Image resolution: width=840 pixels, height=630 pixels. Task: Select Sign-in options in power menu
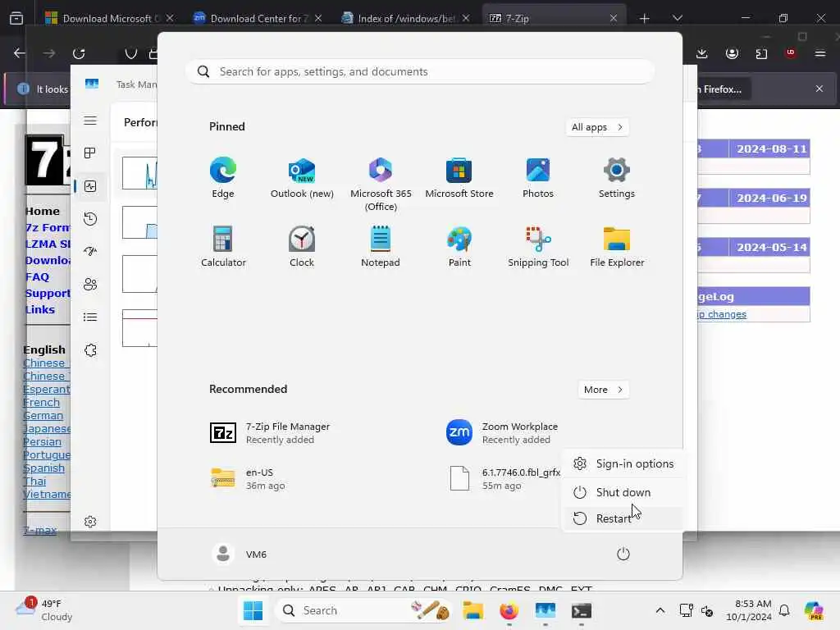[623, 464]
